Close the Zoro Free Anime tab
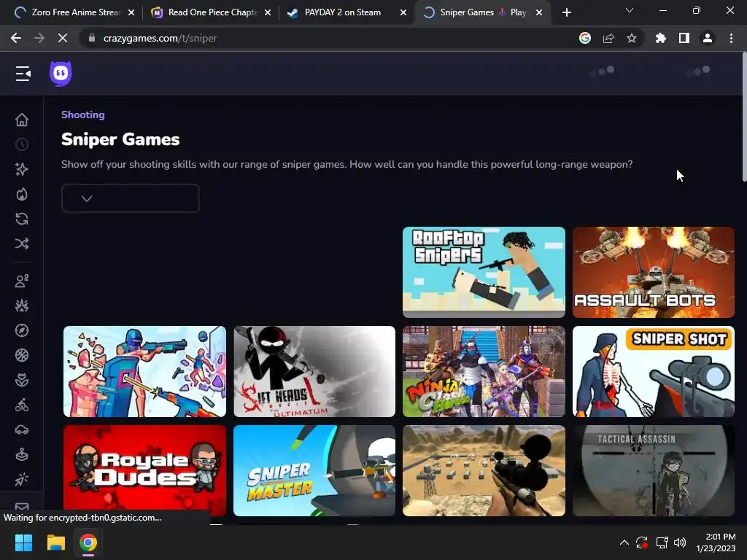747x560 pixels. [x=131, y=13]
